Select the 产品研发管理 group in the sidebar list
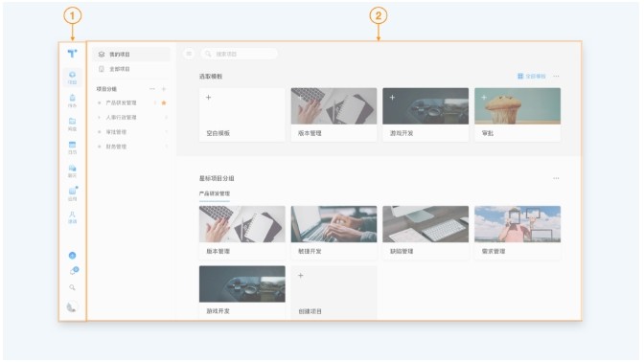 click(x=121, y=103)
